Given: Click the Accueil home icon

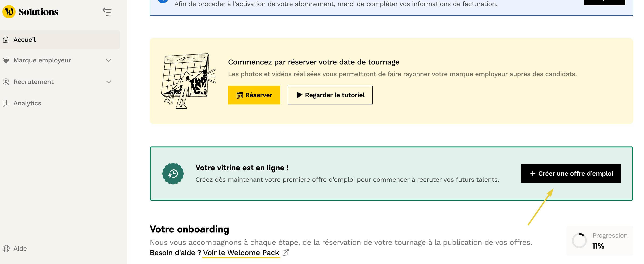Looking at the screenshot, I should 6,39.
